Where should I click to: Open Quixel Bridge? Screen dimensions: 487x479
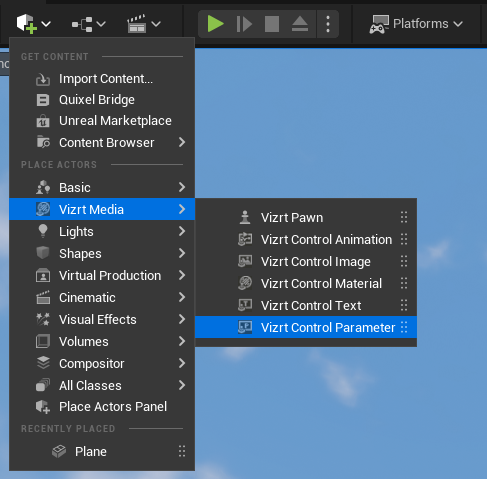(102, 100)
